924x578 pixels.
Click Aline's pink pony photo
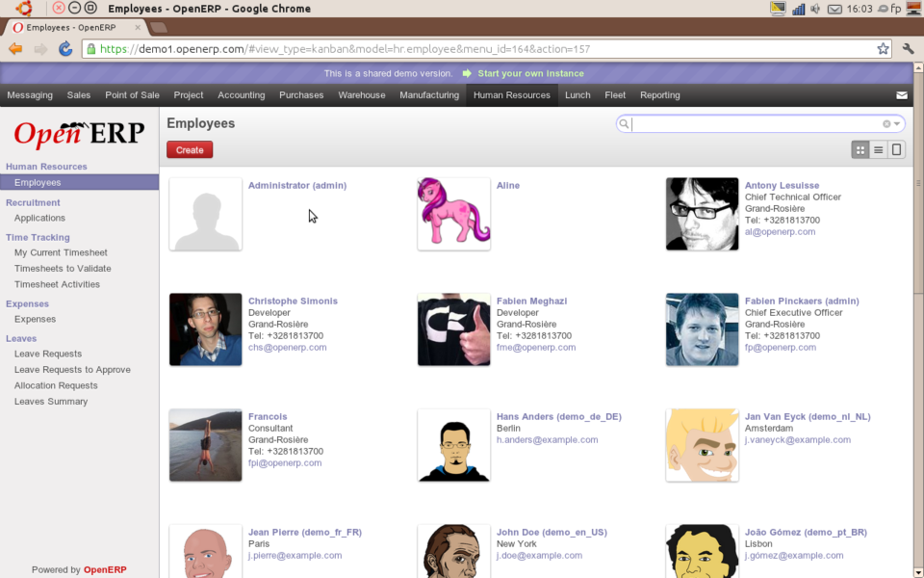pyautogui.click(x=453, y=214)
